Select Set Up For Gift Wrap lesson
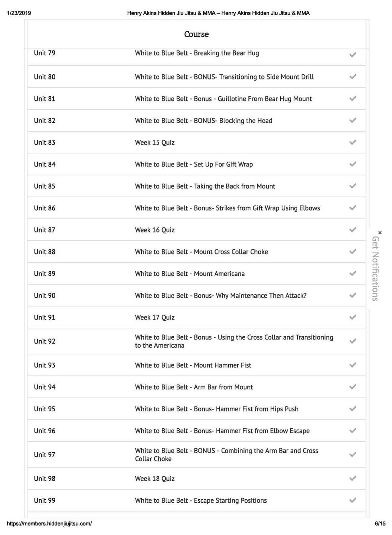The image size is (392, 535). point(194,164)
